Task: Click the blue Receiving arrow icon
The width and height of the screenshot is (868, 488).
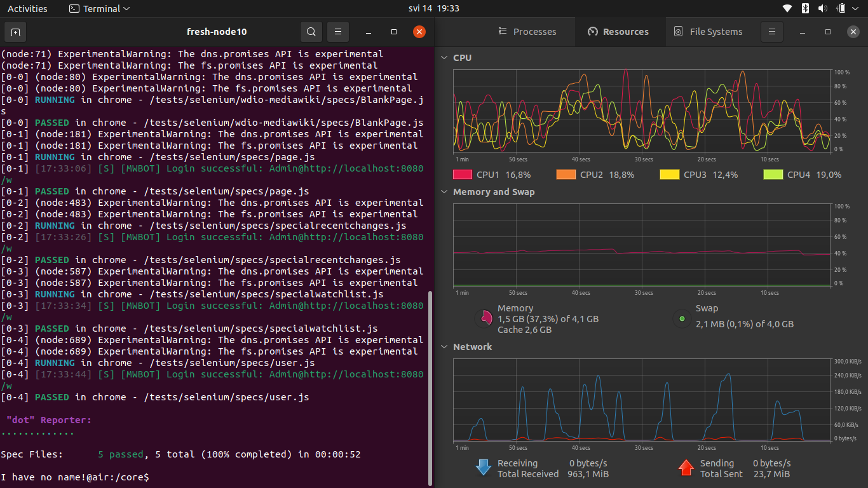Action: click(484, 468)
